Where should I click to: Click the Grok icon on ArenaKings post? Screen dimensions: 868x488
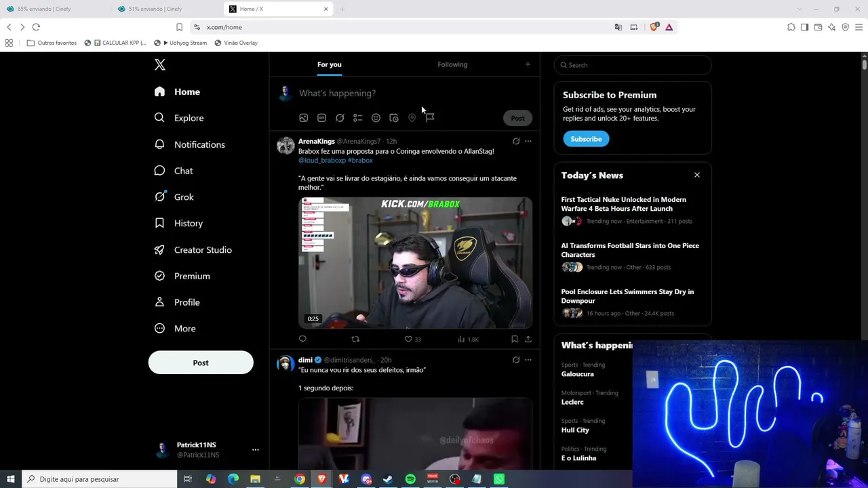[x=516, y=142]
